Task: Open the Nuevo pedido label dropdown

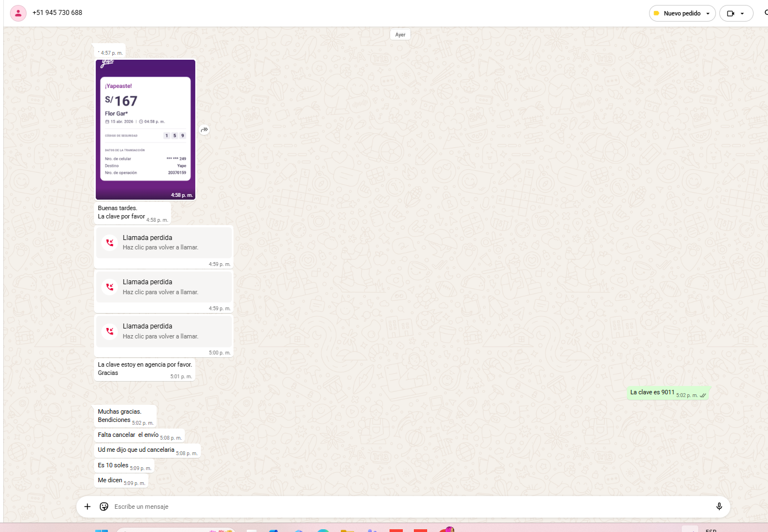Action: point(682,13)
